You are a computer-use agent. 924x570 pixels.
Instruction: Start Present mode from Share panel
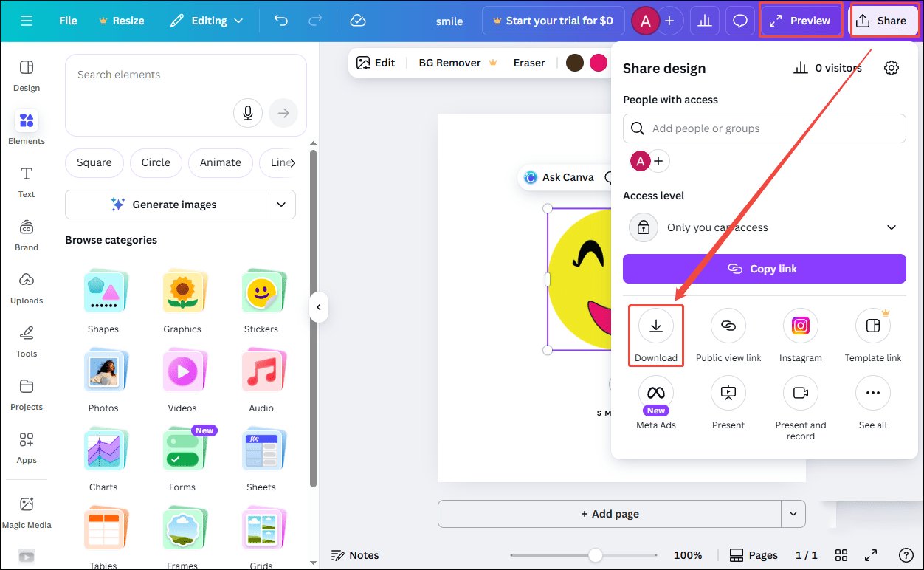(x=728, y=393)
